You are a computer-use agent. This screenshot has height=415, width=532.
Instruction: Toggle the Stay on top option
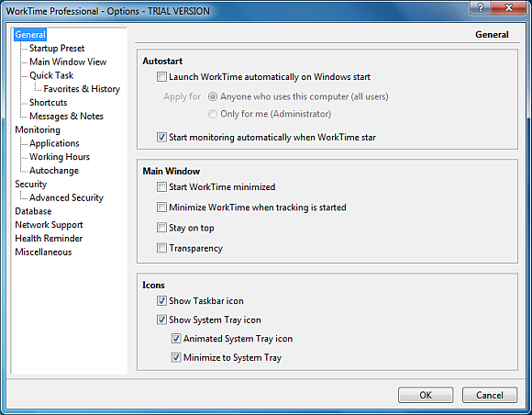pos(161,228)
